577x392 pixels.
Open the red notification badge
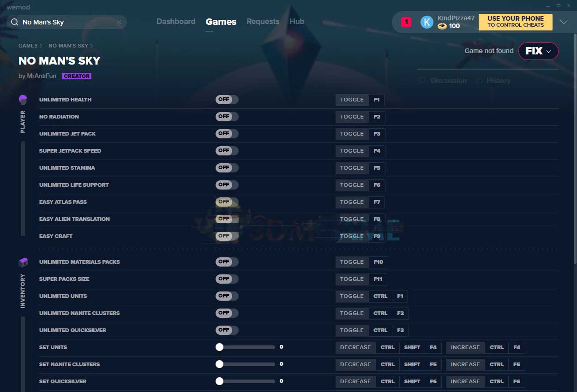click(406, 22)
